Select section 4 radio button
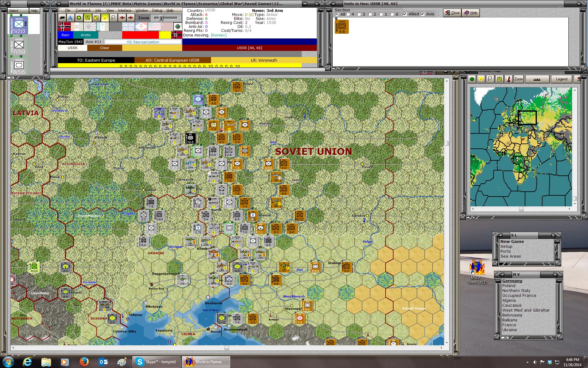 pyautogui.click(x=348, y=14)
